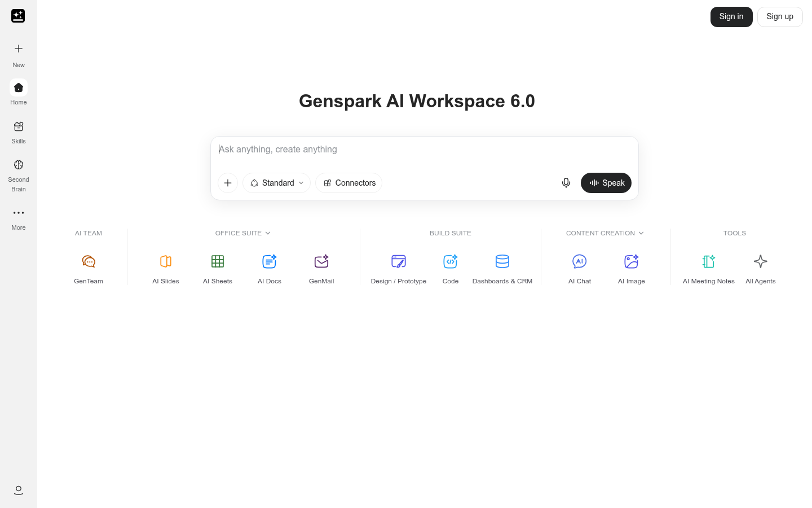Click the Sign up button

pyautogui.click(x=780, y=17)
